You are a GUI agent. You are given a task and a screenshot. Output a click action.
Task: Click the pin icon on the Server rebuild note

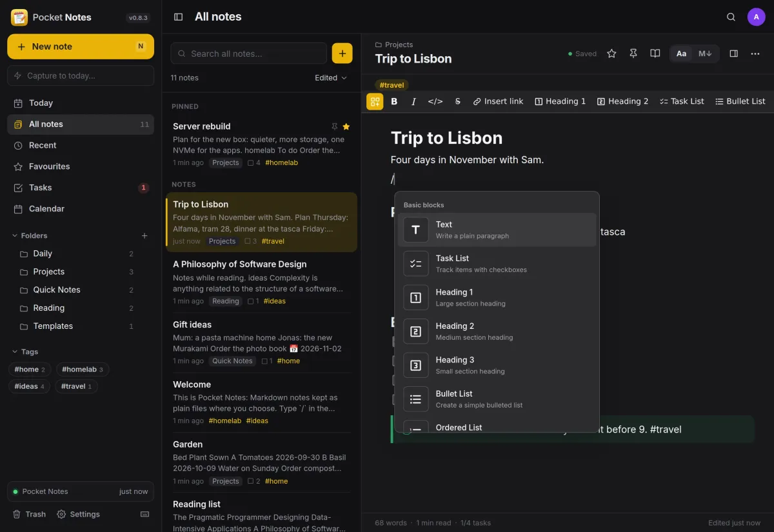334,126
